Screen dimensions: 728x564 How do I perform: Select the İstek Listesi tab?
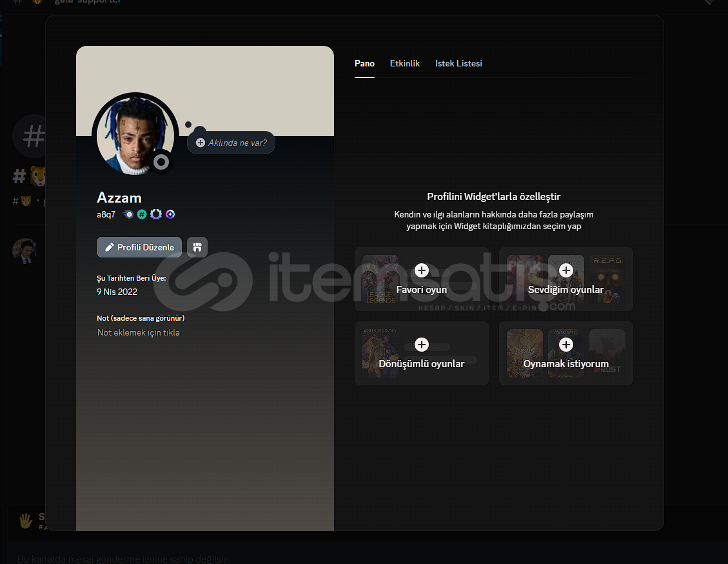pos(458,63)
